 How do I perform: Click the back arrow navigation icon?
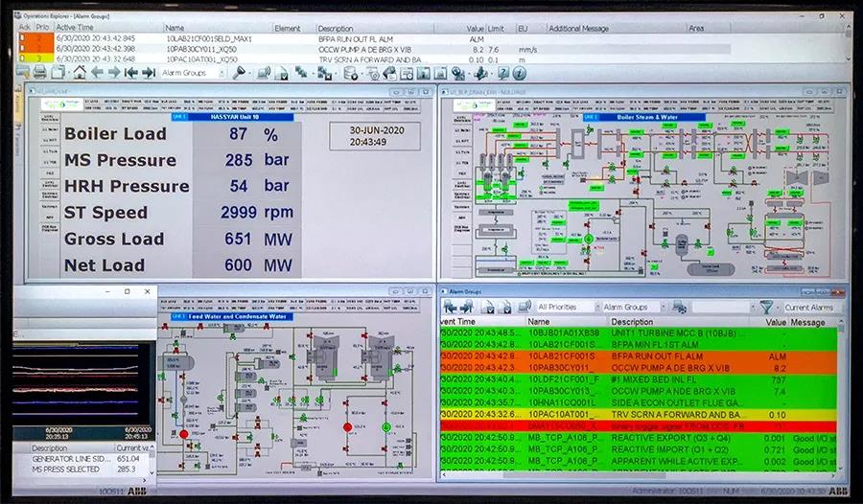tap(97, 73)
